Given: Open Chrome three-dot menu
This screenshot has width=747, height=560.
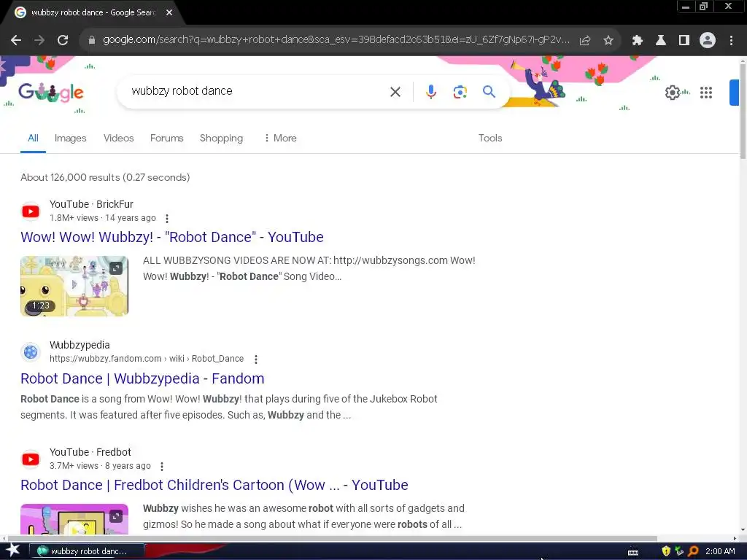Looking at the screenshot, I should point(731,40).
